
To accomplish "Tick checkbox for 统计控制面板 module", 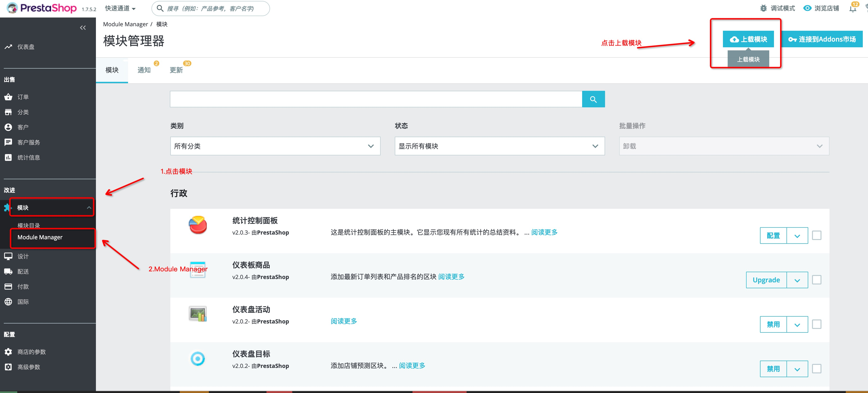I will [x=816, y=236].
